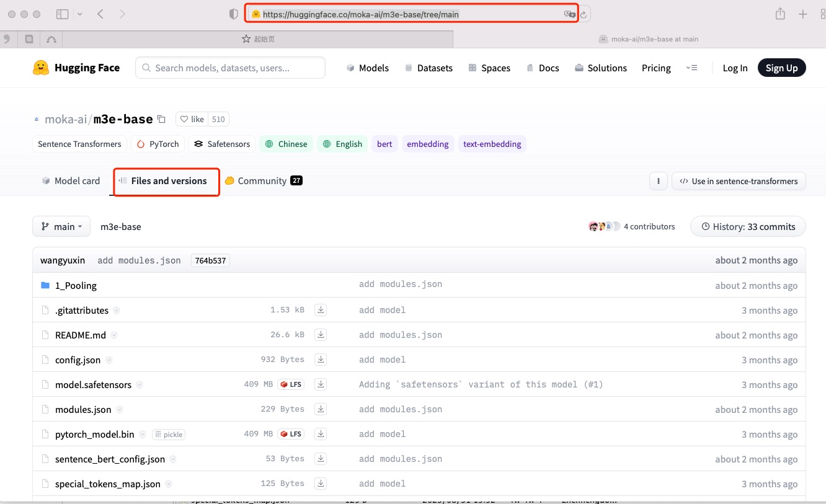Open Models in top navigation
Screen dimensions: 826x504
coord(368,68)
